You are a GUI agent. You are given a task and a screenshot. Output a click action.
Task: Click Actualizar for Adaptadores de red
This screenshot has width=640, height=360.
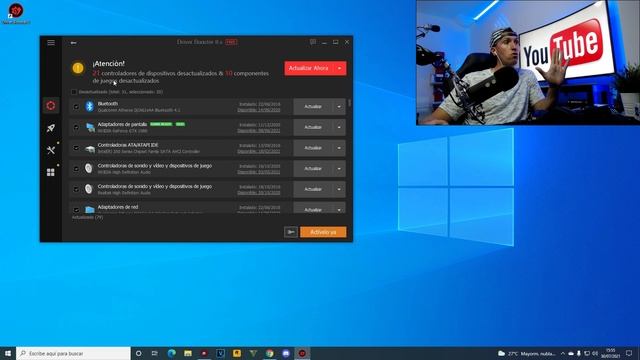(x=313, y=210)
